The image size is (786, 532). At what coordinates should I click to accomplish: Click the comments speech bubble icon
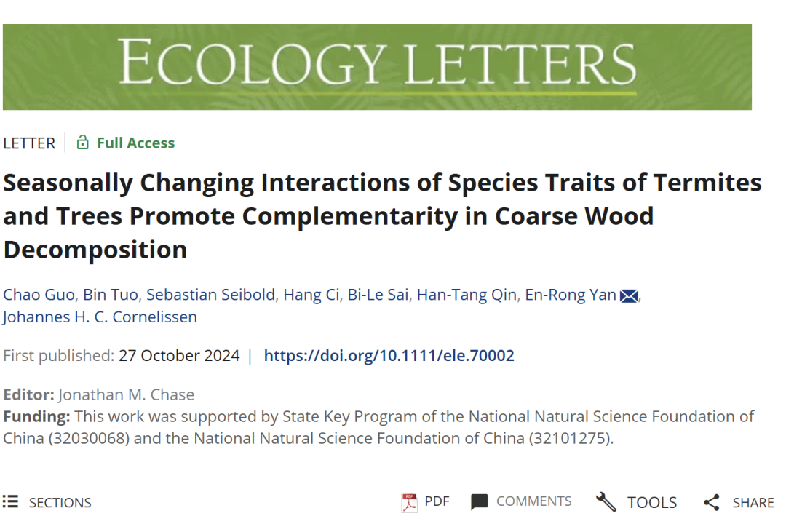coord(479,502)
